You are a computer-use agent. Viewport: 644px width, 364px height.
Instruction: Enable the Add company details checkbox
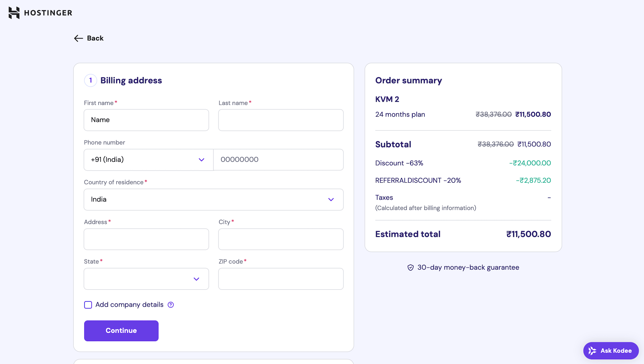[88, 305]
